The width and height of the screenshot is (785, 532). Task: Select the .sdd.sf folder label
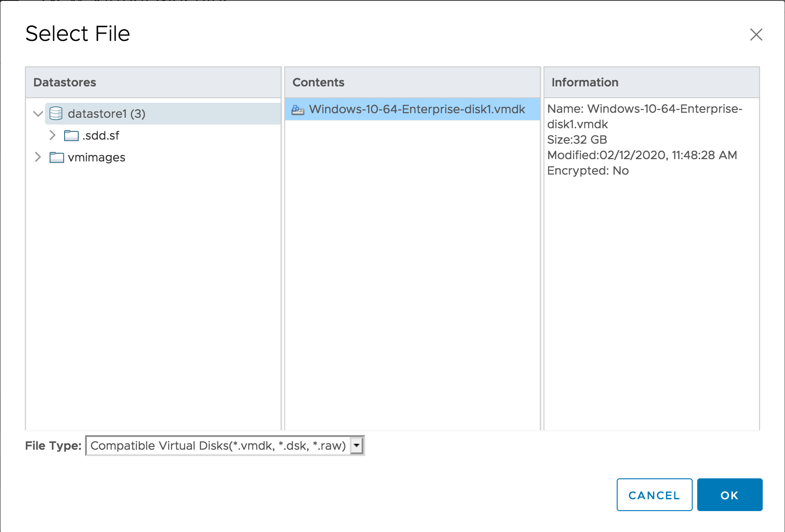101,136
